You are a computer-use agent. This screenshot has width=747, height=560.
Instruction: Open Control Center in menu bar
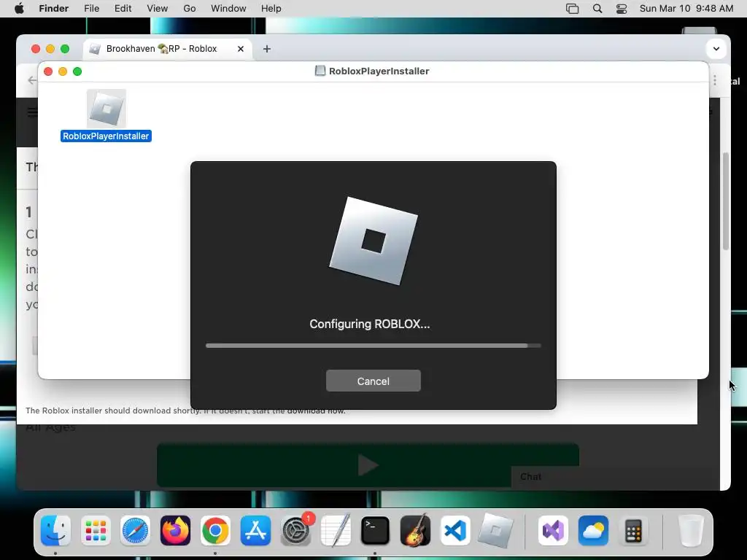pyautogui.click(x=622, y=9)
